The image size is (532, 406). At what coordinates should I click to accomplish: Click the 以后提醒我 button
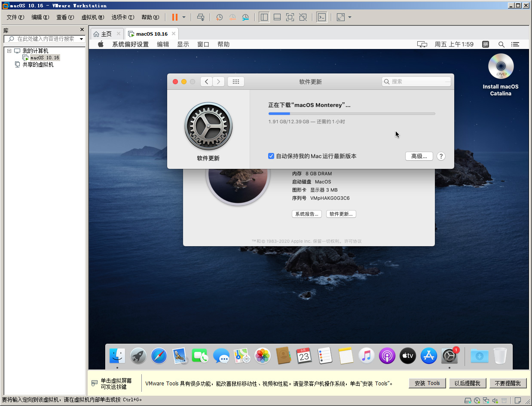(x=468, y=383)
